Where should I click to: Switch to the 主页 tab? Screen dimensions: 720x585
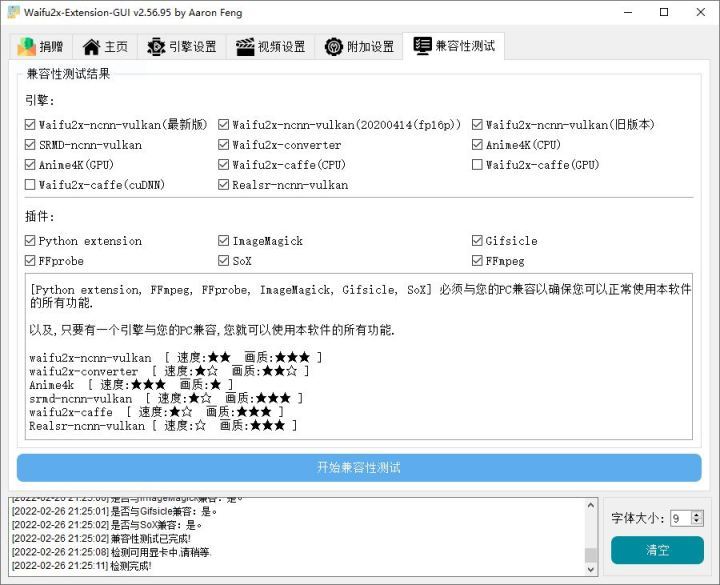coord(106,46)
